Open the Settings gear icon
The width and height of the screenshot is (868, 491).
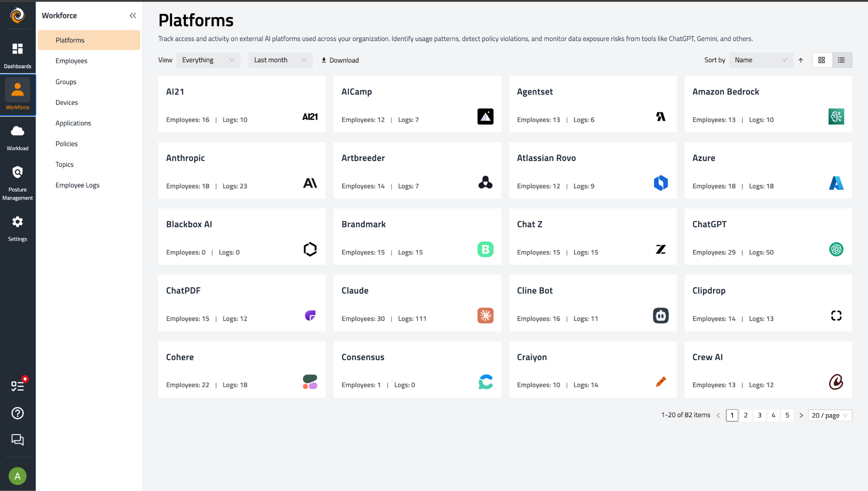(17, 222)
